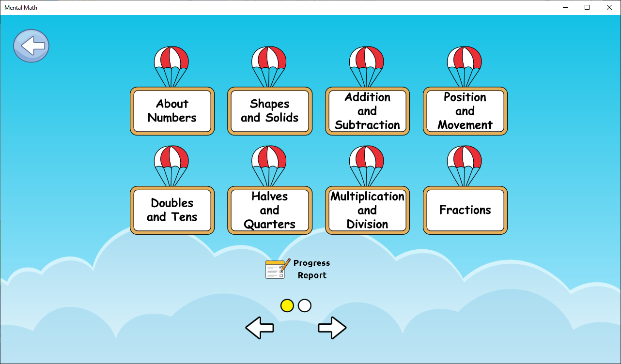
Task: Go to previous page with left arrow
Action: pos(260,328)
